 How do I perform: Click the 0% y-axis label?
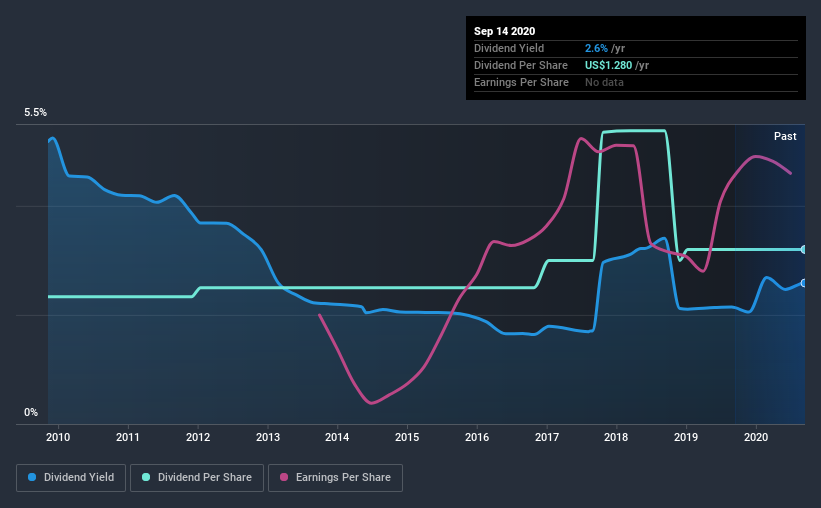(x=31, y=412)
